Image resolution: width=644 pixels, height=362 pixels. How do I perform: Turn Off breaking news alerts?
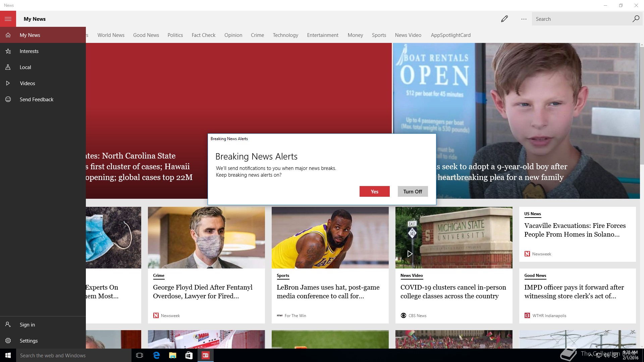[413, 191]
